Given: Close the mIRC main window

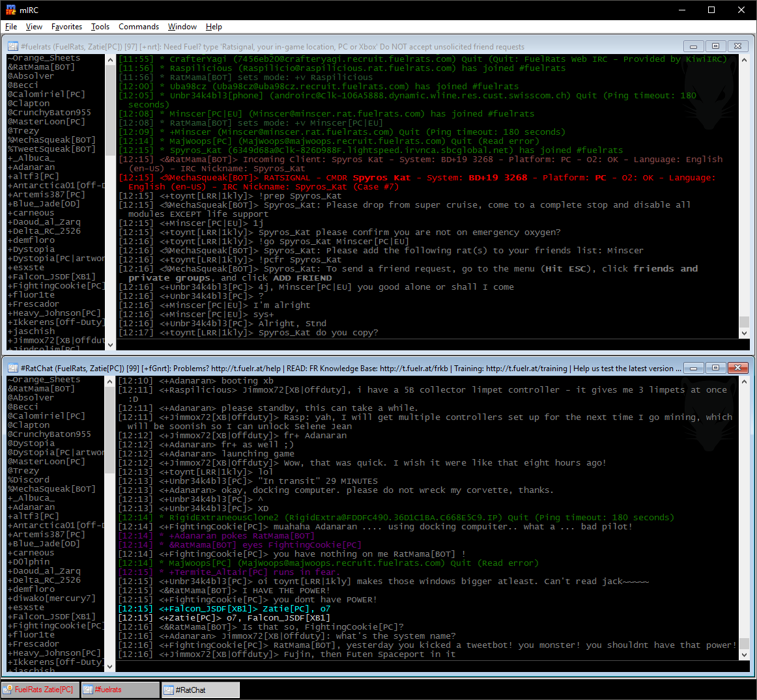Looking at the screenshot, I should (x=741, y=10).
